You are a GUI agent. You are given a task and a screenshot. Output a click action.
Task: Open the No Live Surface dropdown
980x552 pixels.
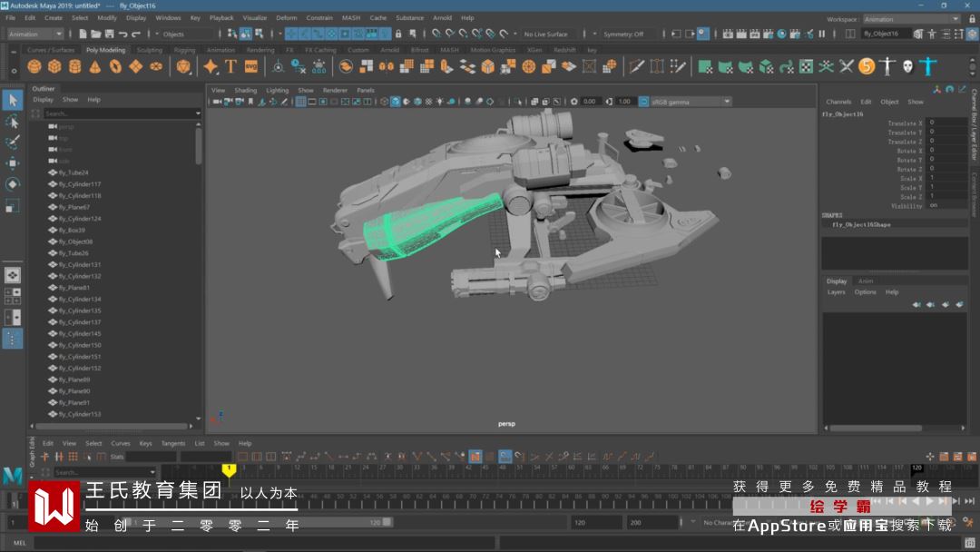click(545, 34)
